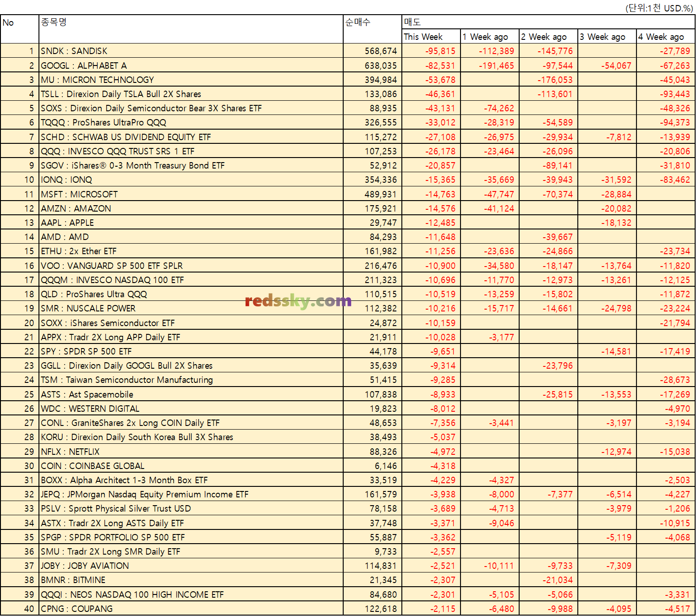
Task: Select 'SPY : SPDR SP 500 ETF' cell
Action: coord(191,351)
